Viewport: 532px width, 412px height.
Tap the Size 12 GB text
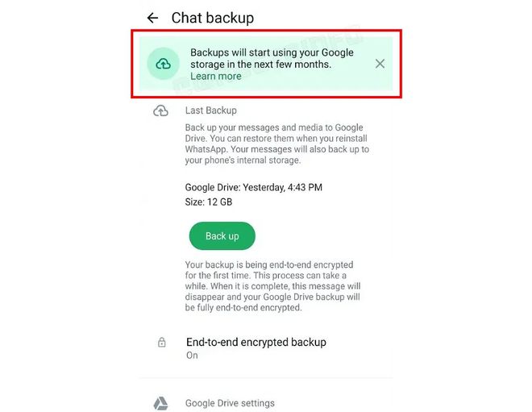(x=208, y=202)
